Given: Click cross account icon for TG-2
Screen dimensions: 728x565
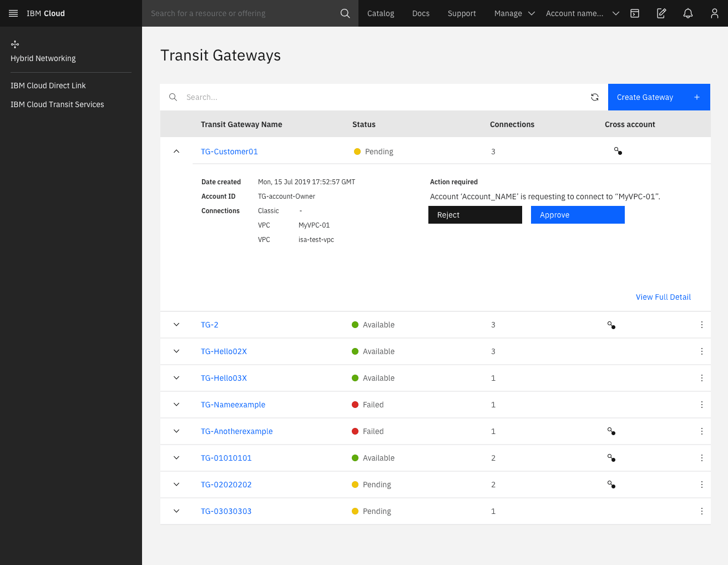Looking at the screenshot, I should 611,325.
